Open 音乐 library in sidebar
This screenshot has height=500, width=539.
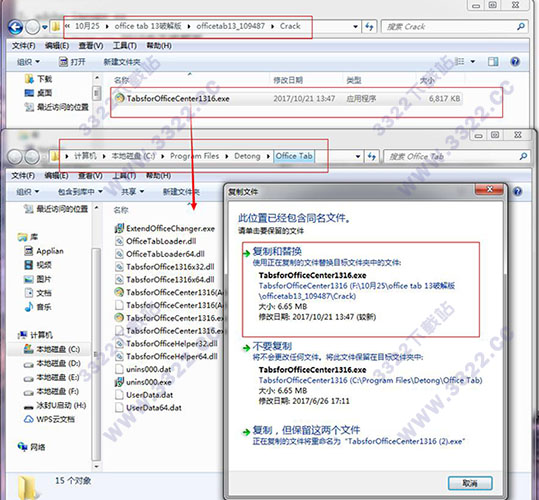[x=38, y=307]
